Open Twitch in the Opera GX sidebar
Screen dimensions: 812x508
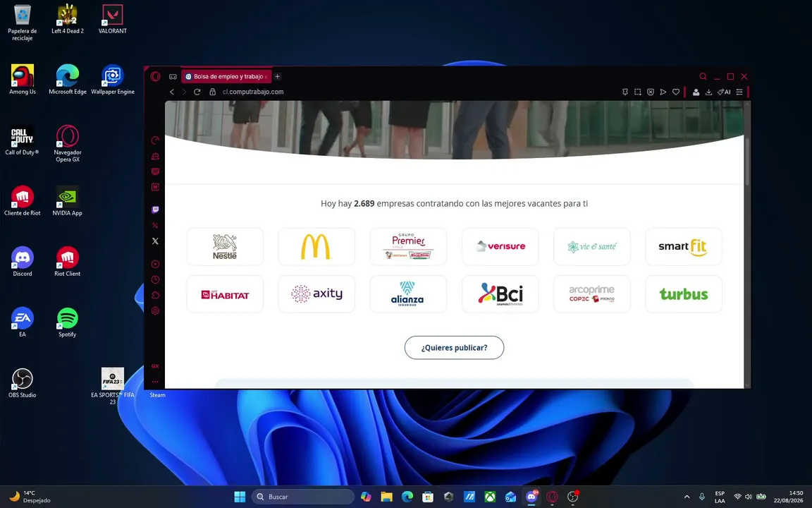155,210
